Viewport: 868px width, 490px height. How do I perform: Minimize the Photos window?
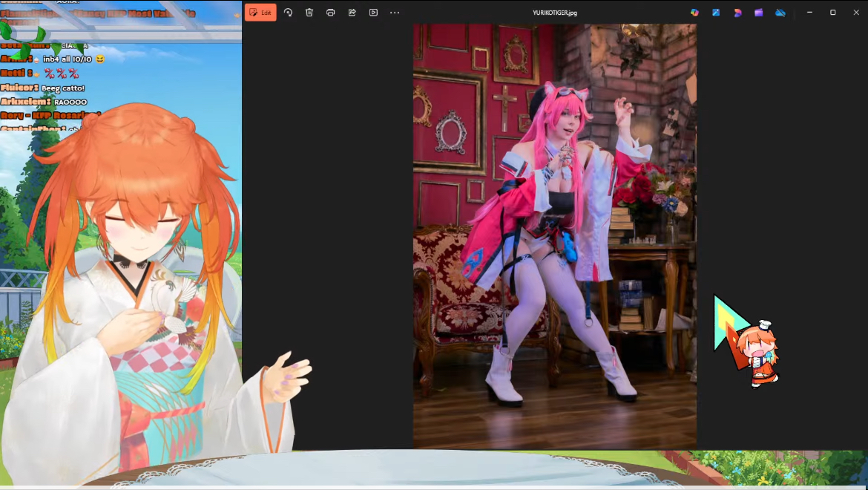tap(809, 12)
